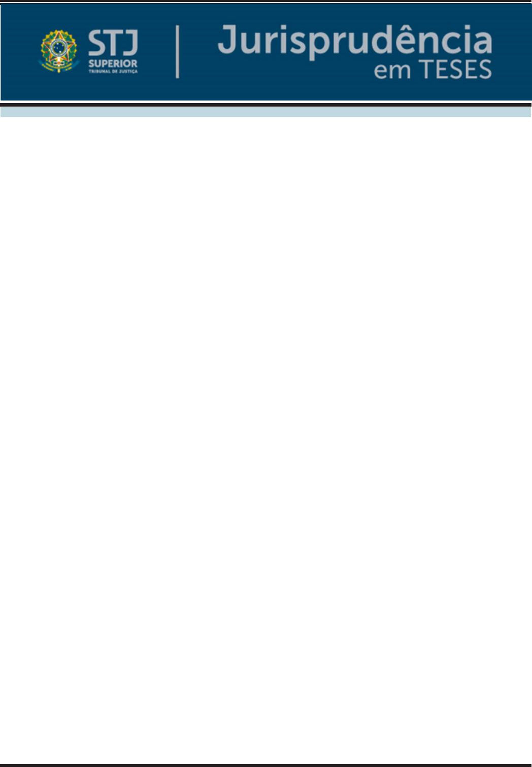Click the light blue bar below banner
This screenshot has width=532, height=767.
[x=265, y=112]
